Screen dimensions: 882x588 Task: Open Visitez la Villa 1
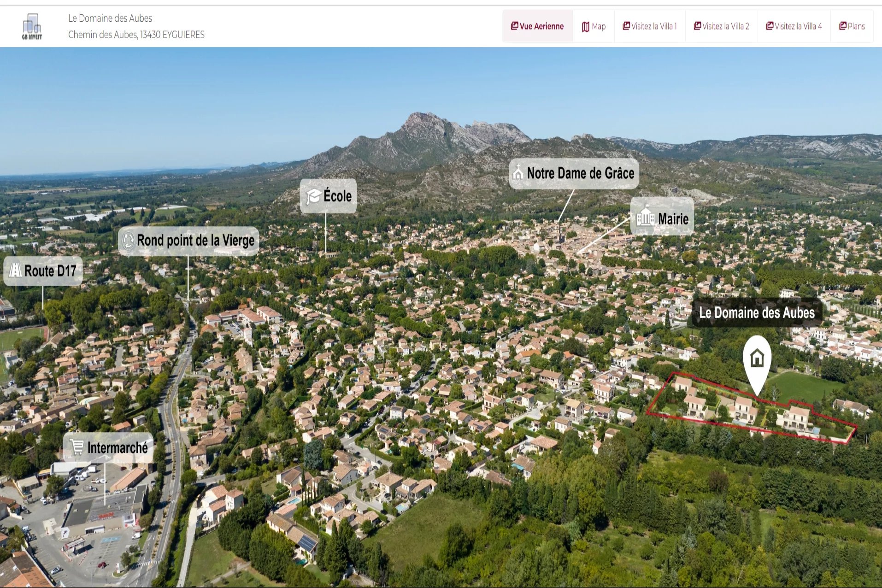click(x=650, y=26)
